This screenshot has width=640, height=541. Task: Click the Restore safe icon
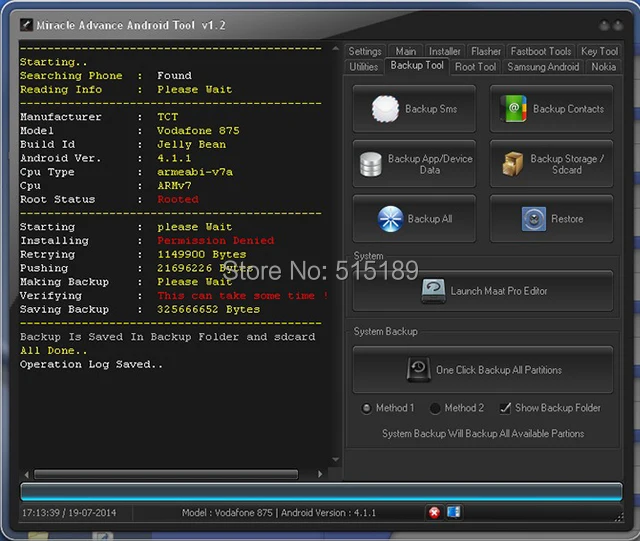pyautogui.click(x=533, y=219)
